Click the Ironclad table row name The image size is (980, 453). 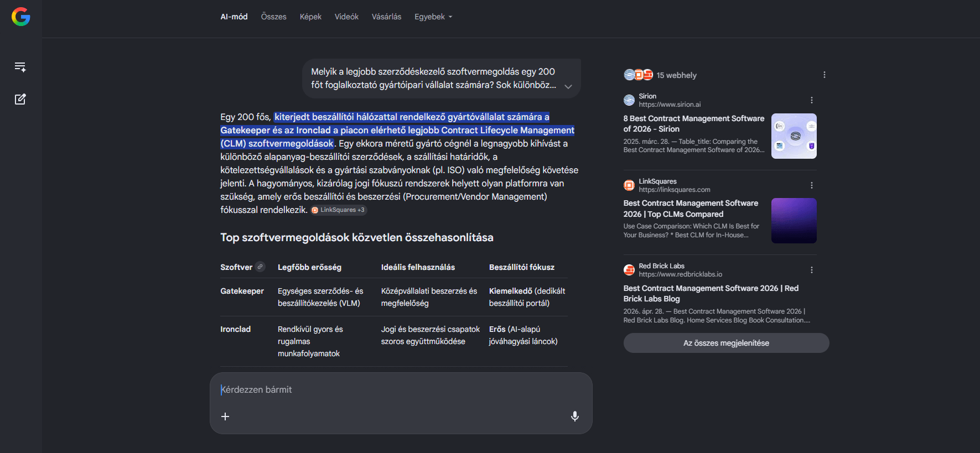pos(235,329)
